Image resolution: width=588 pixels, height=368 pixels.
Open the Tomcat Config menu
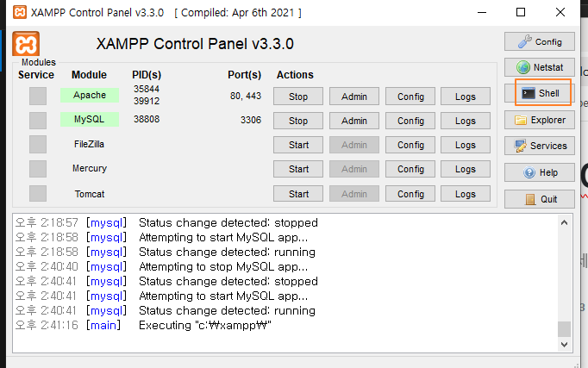pyautogui.click(x=410, y=194)
